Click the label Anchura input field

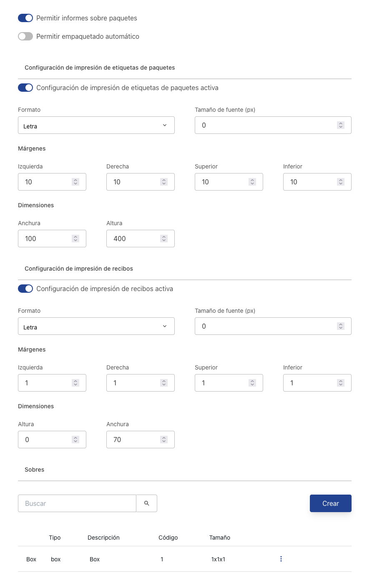pyautogui.click(x=46, y=239)
